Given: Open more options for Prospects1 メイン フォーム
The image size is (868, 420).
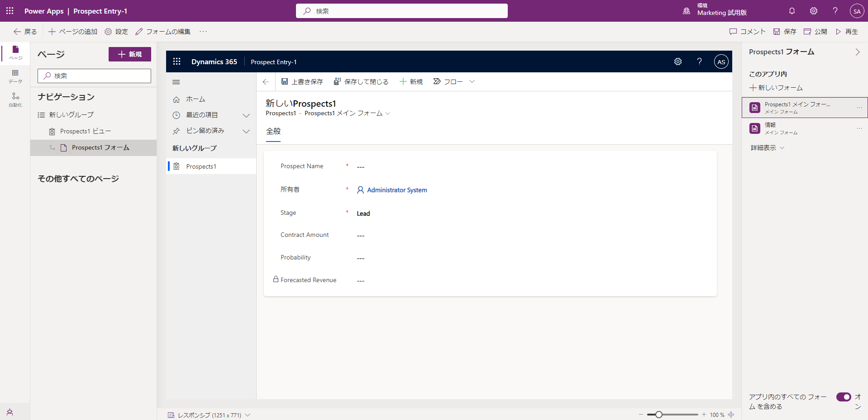Looking at the screenshot, I should point(859,108).
